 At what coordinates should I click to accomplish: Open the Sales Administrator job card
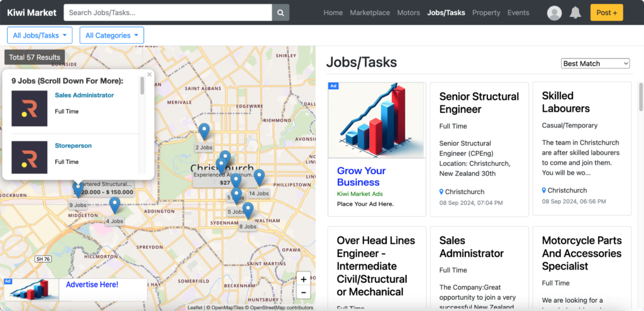pos(472,247)
